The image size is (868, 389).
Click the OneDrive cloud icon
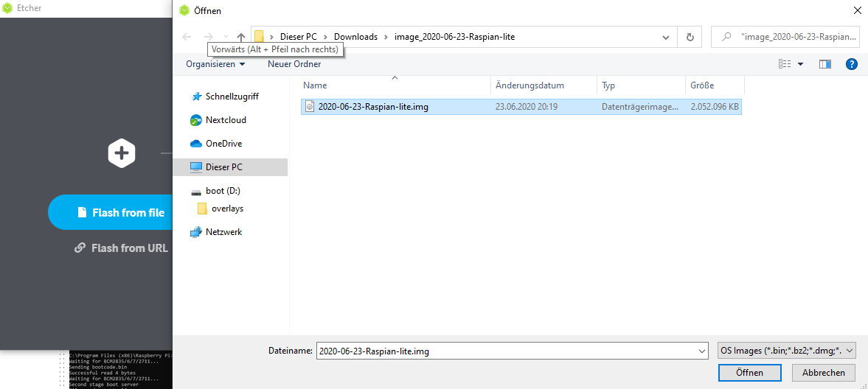coord(196,144)
